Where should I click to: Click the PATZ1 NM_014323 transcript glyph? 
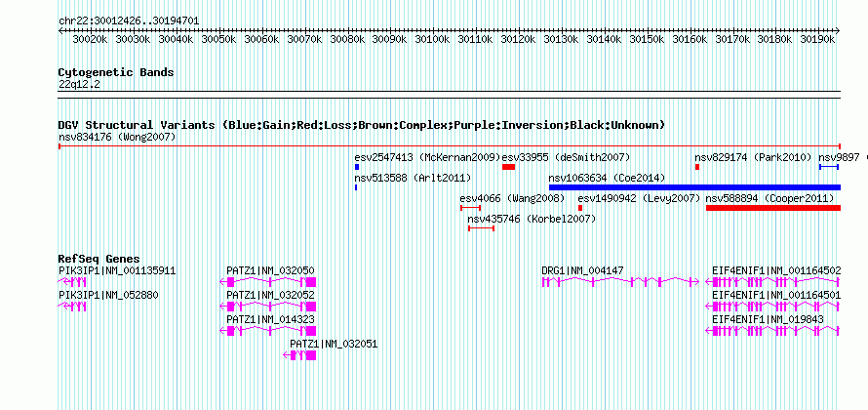pos(268,331)
